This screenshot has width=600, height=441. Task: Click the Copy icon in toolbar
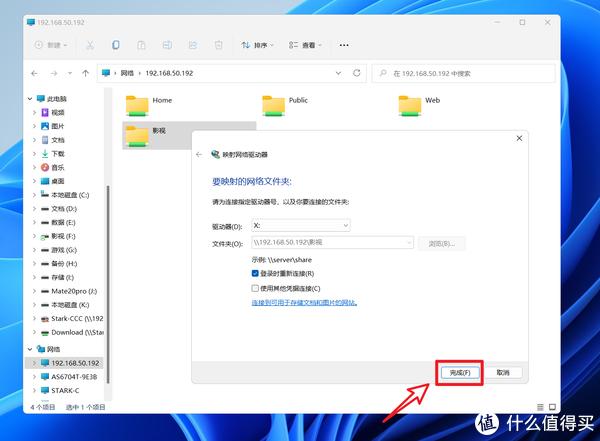[116, 45]
